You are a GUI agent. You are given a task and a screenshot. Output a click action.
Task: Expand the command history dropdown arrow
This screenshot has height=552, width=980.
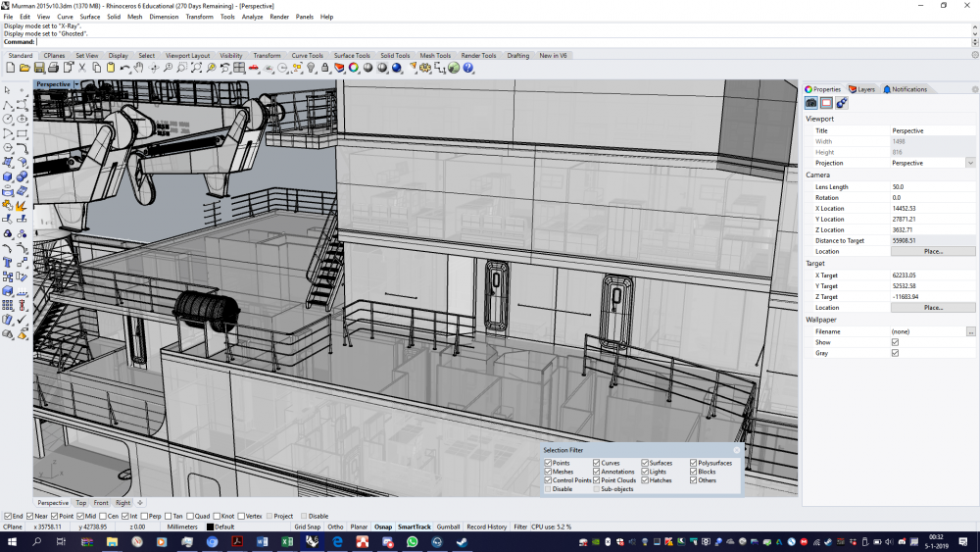point(973,42)
